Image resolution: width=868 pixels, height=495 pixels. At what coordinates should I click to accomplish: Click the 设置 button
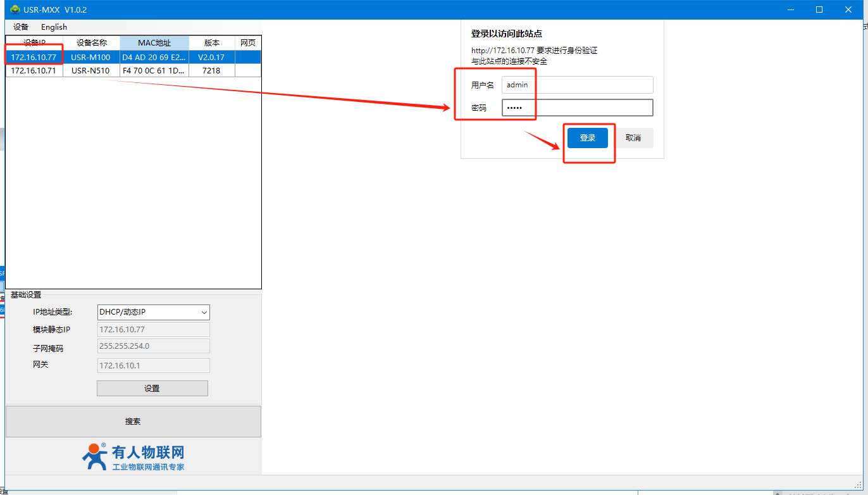click(152, 389)
